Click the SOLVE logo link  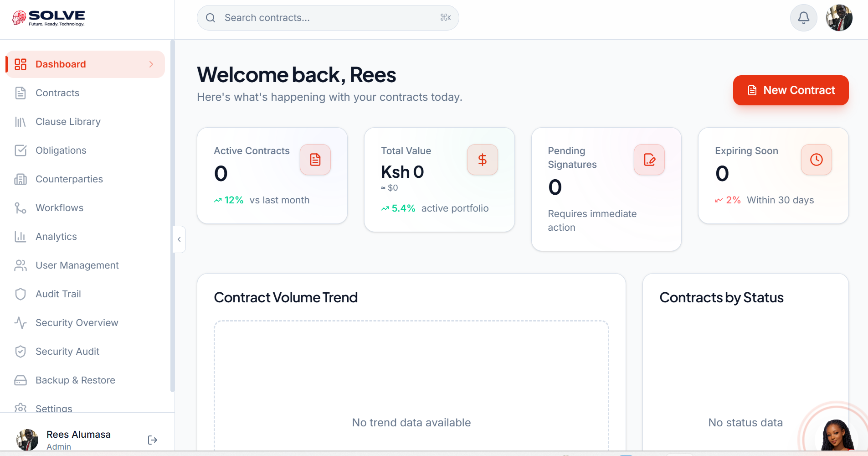coord(49,18)
